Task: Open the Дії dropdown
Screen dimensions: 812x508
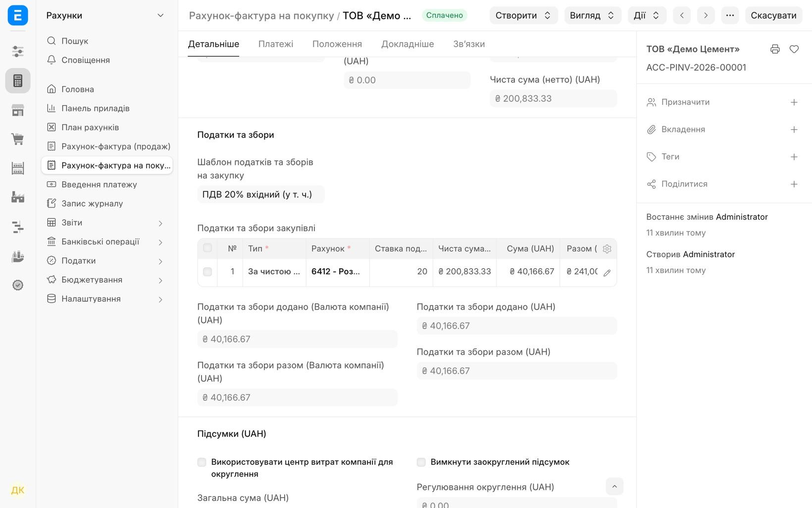Action: pyautogui.click(x=647, y=15)
